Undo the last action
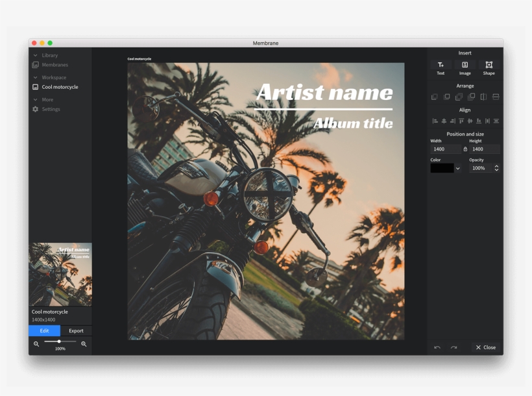 [437, 347]
